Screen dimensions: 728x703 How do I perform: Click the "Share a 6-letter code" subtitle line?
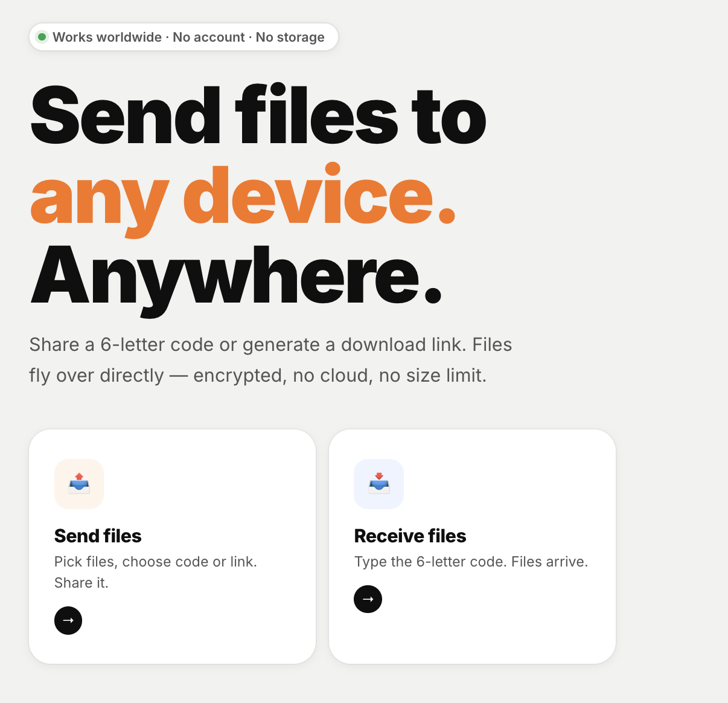click(x=270, y=344)
